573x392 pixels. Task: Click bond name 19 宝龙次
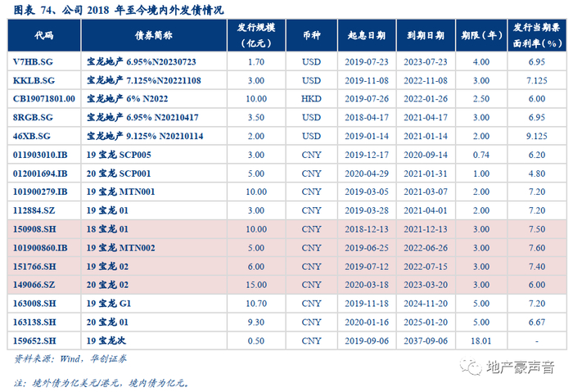(106, 340)
